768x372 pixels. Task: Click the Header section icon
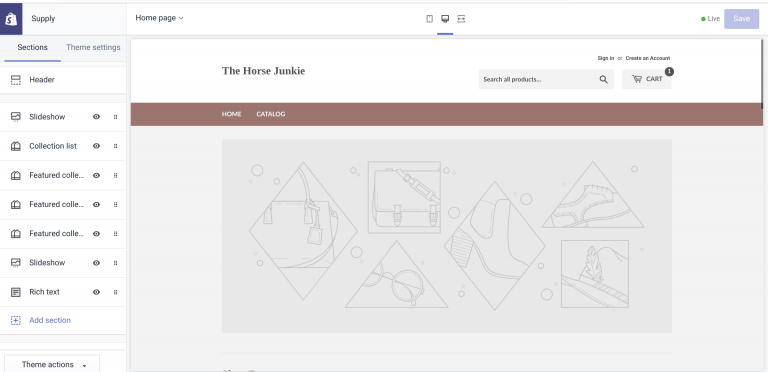click(16, 80)
